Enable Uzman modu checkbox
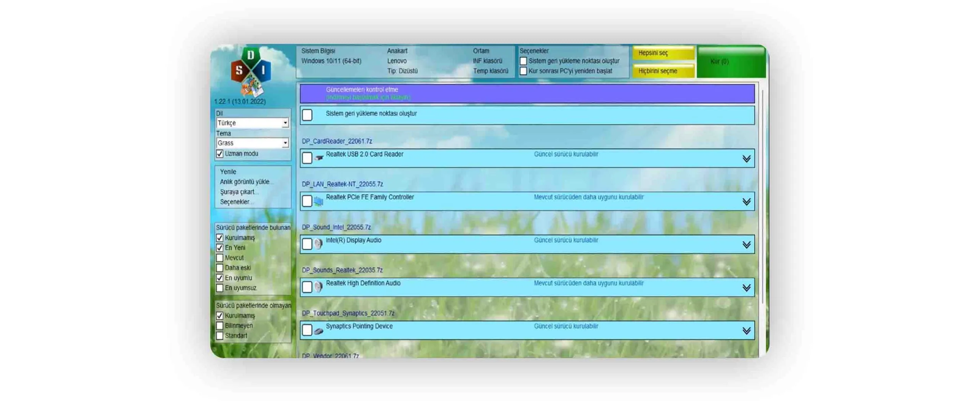This screenshot has width=980, height=402. click(220, 154)
